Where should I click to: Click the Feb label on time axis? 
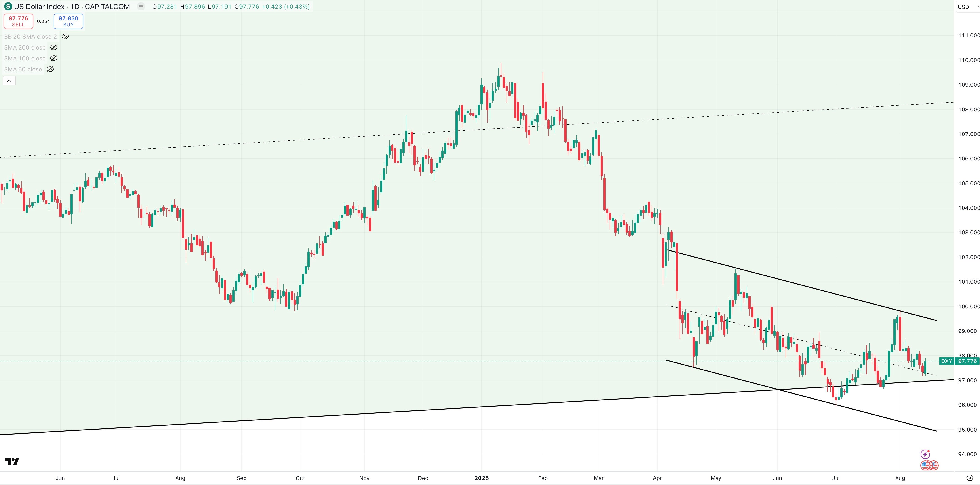(x=543, y=478)
